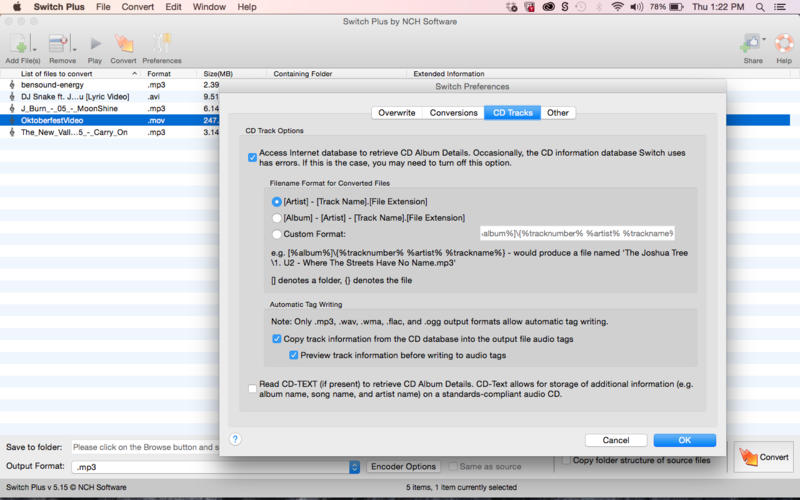
Task: Open the Add File(s) dropdown arrow
Action: pyautogui.click(x=35, y=49)
